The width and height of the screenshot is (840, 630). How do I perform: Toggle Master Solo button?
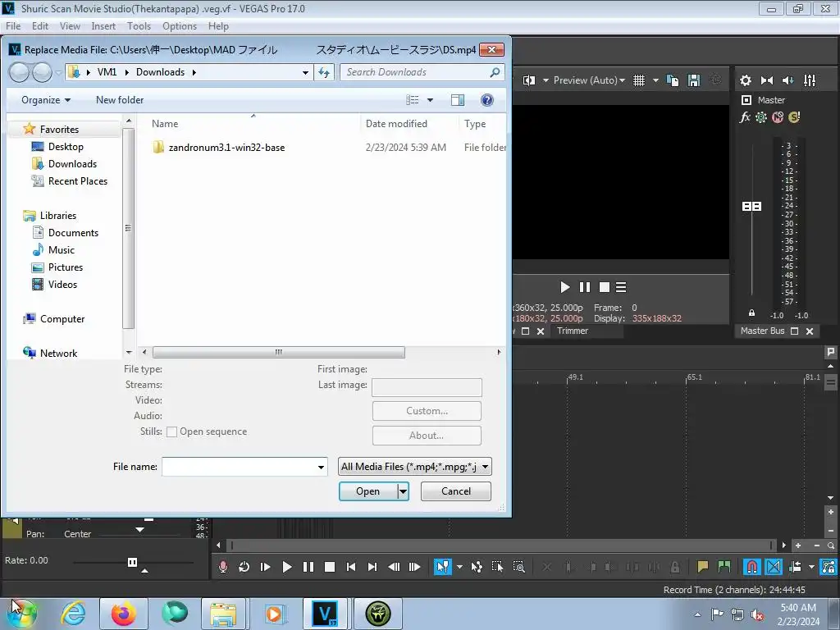coord(794,117)
